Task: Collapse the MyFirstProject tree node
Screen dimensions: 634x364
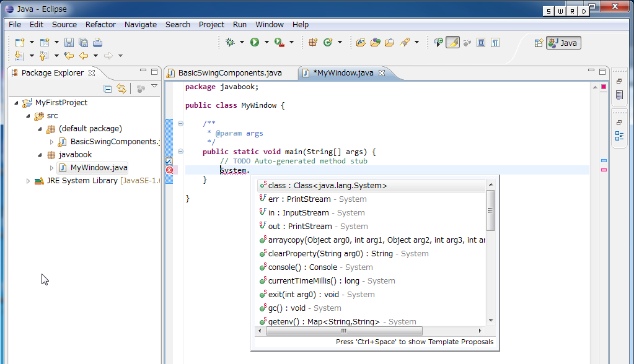Action: [16, 103]
